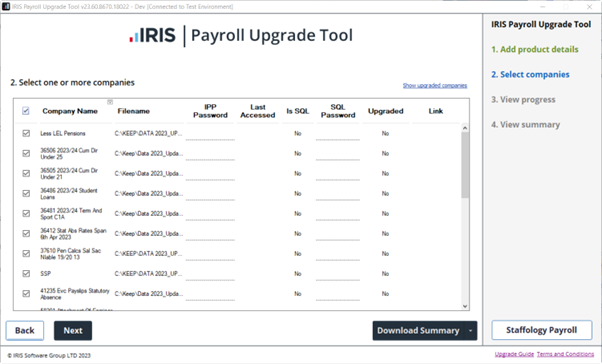This screenshot has width=602, height=364.
Task: Uncheck the 36486 Student Loans checkbox
Action: pos(26,194)
